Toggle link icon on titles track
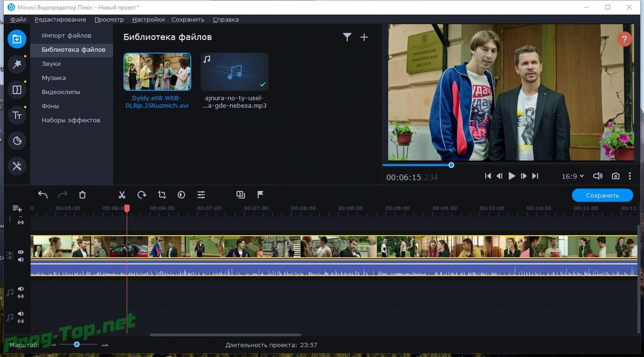The width and height of the screenshot is (644, 357). coord(21,222)
